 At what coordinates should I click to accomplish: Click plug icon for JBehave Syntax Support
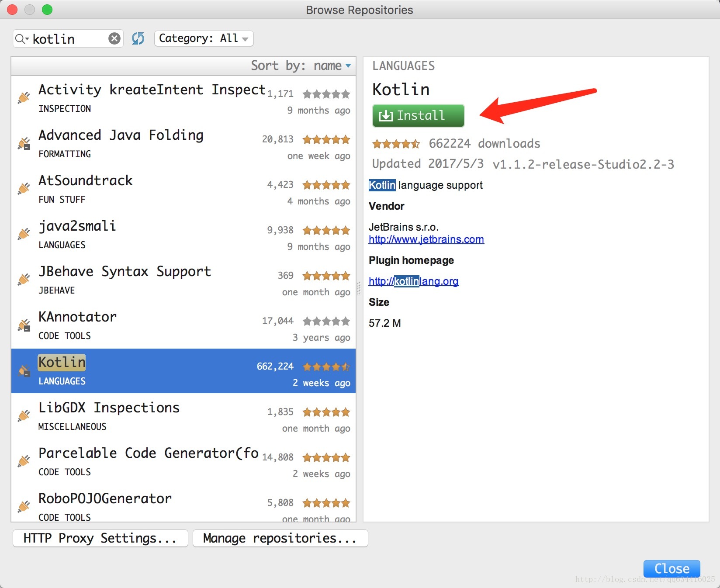tap(24, 280)
